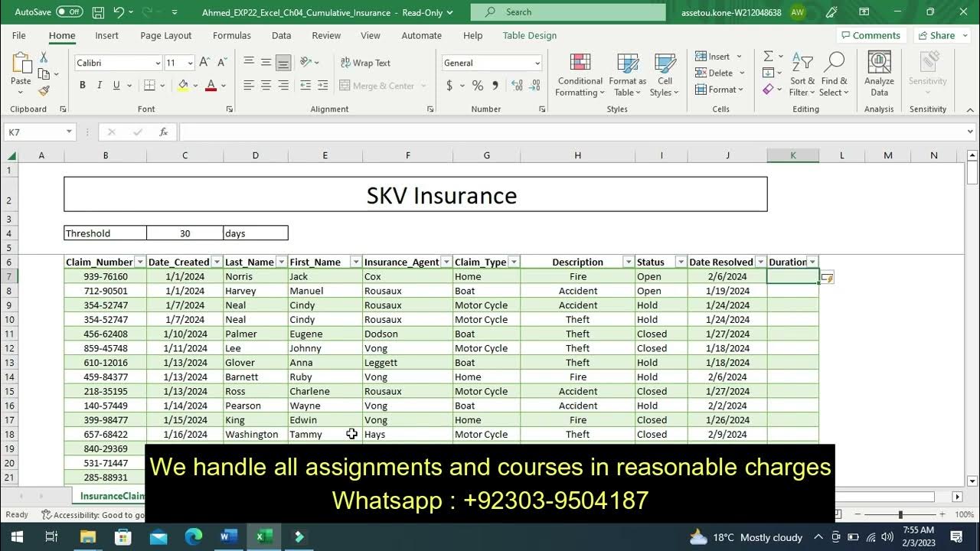Click the Clear eraser icon
Screen dimensions: 980x551
(768, 90)
